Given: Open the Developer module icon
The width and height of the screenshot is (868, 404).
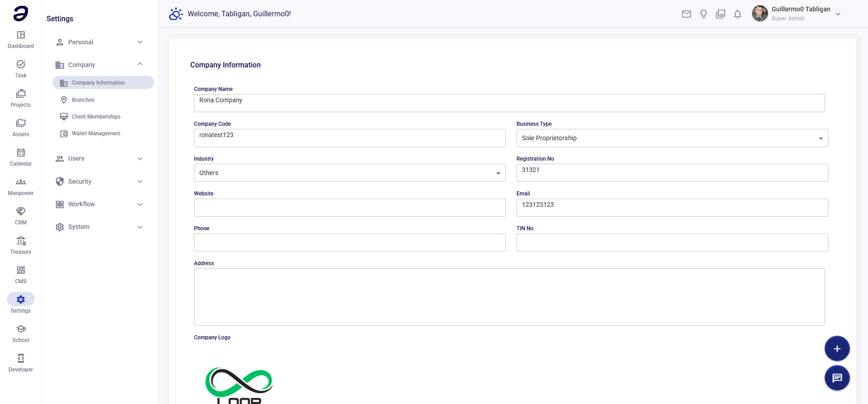Looking at the screenshot, I should 21,358.
